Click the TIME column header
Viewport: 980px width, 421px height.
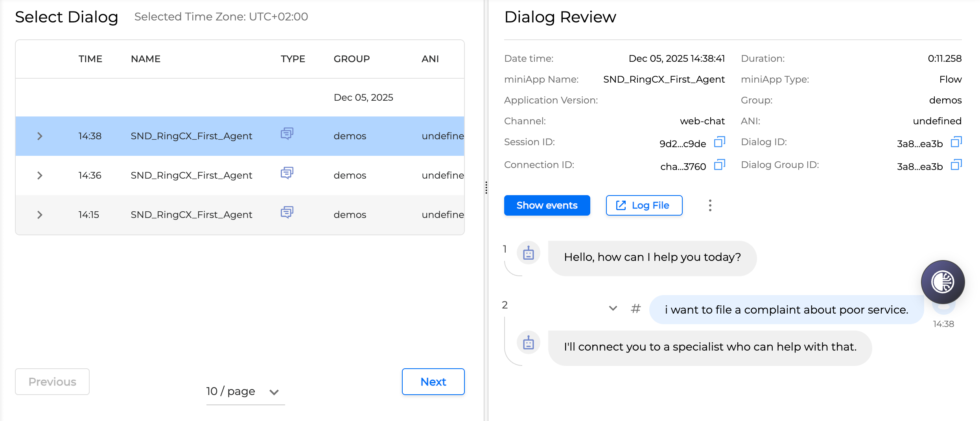coord(90,59)
